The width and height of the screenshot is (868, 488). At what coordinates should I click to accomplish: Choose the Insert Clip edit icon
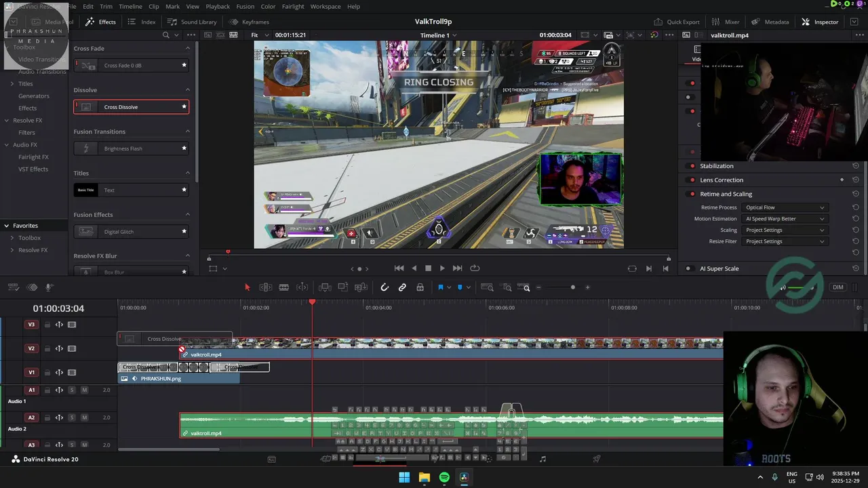324,287
